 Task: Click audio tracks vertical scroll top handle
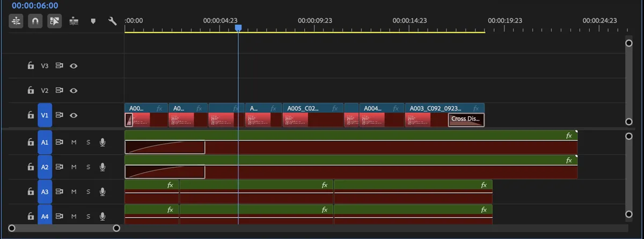click(629, 136)
